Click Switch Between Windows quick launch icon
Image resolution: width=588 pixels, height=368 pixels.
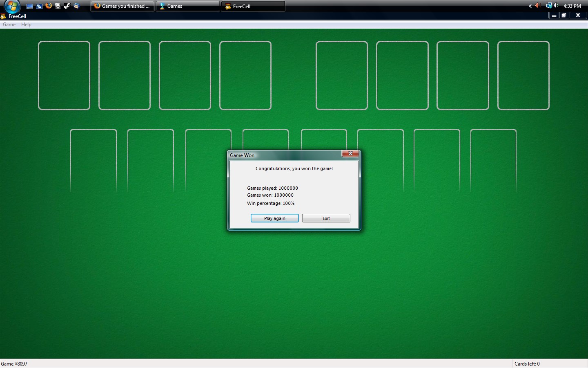[39, 6]
